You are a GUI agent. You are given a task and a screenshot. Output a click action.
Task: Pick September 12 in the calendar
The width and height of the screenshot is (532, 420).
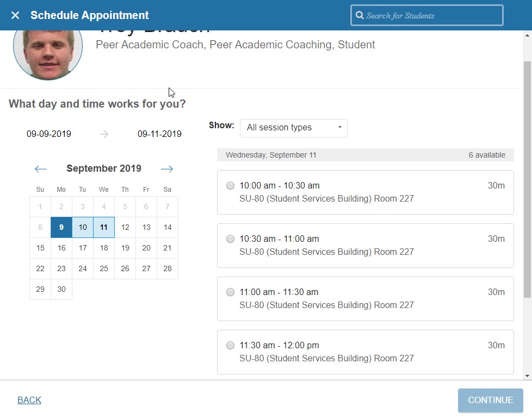[125, 228]
